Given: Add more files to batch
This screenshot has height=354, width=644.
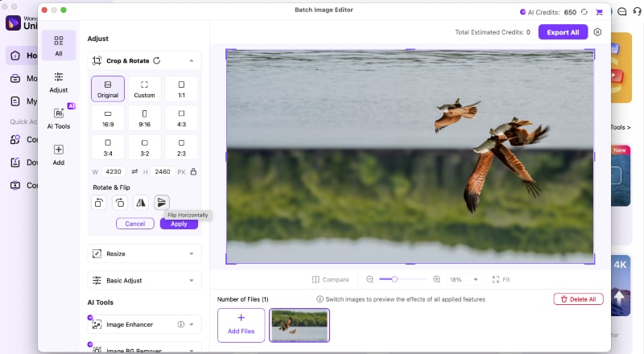Looking at the screenshot, I should click(x=241, y=325).
